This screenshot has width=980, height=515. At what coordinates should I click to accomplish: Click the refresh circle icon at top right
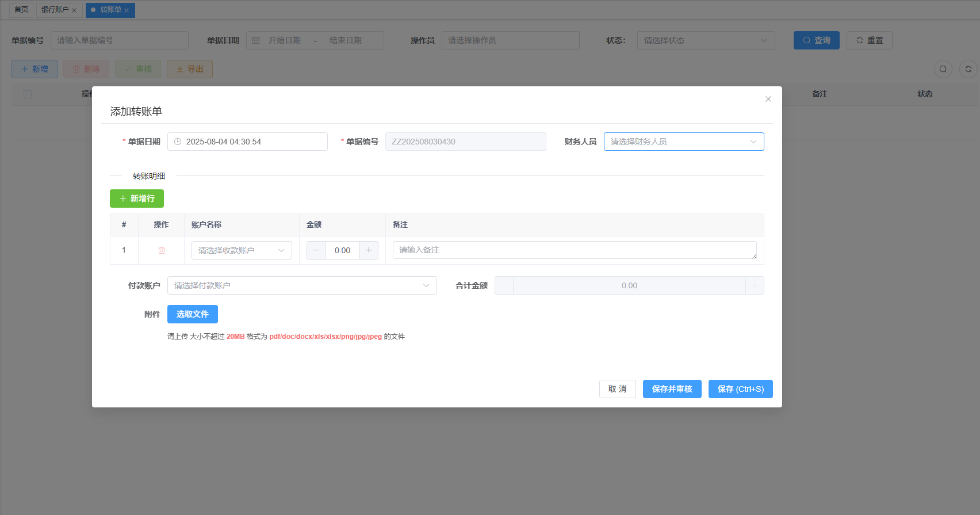click(x=968, y=69)
